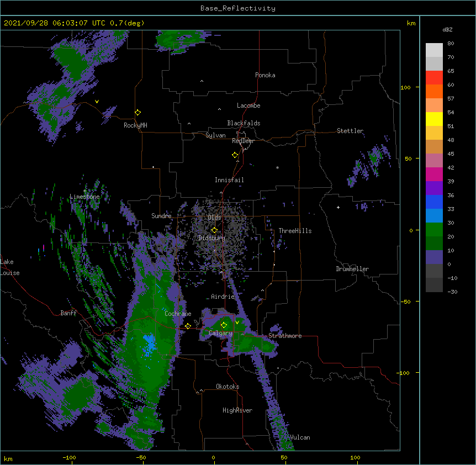This screenshot has height=465, width=476.
Task: Click the Sylvan label
Action: (215, 135)
